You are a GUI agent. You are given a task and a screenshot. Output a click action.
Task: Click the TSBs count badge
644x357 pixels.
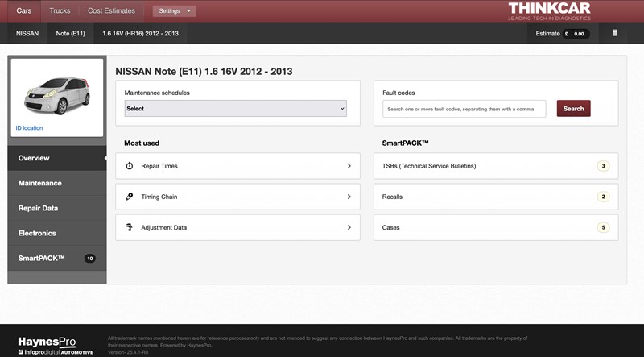tap(603, 166)
